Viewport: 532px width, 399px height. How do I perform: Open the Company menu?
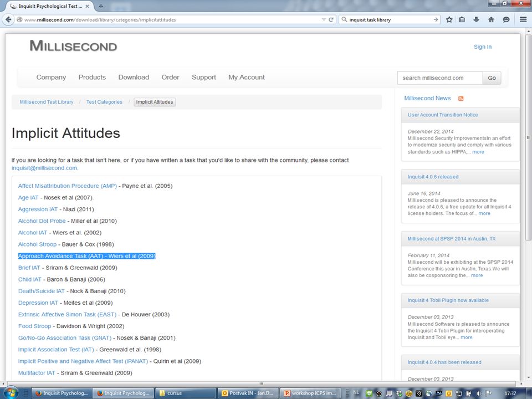point(51,78)
